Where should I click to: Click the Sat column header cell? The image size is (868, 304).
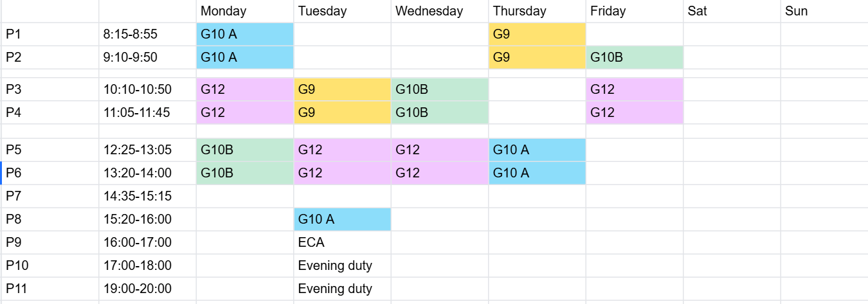732,11
